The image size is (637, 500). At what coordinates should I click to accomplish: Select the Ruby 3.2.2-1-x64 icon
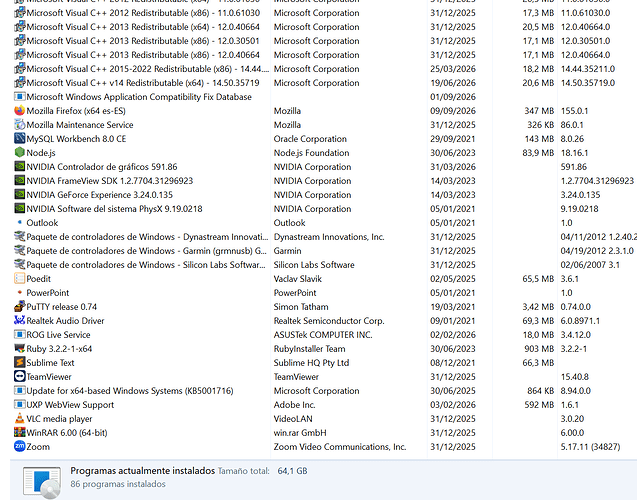point(20,348)
